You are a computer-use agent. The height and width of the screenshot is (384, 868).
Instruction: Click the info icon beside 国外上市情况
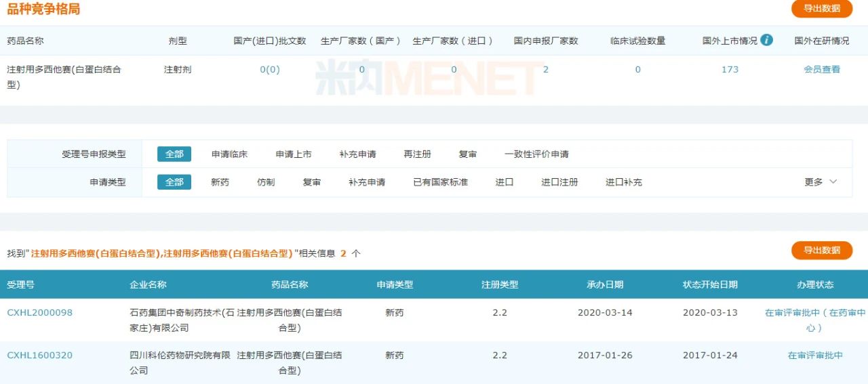[767, 40]
